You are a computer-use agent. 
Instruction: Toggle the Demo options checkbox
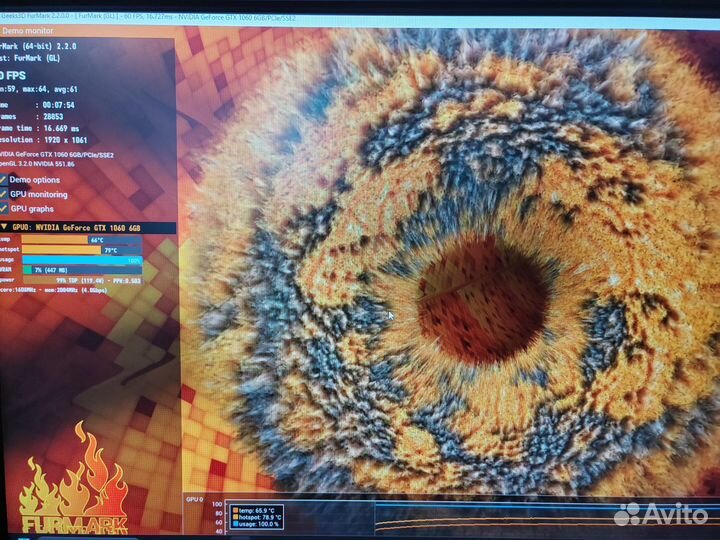3,180
